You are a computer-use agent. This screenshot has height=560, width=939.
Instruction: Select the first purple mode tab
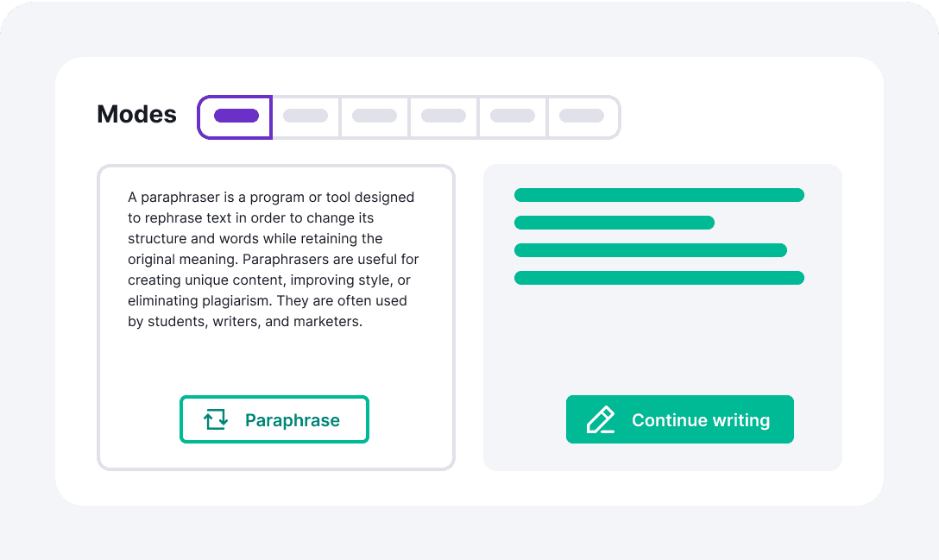[x=236, y=116]
